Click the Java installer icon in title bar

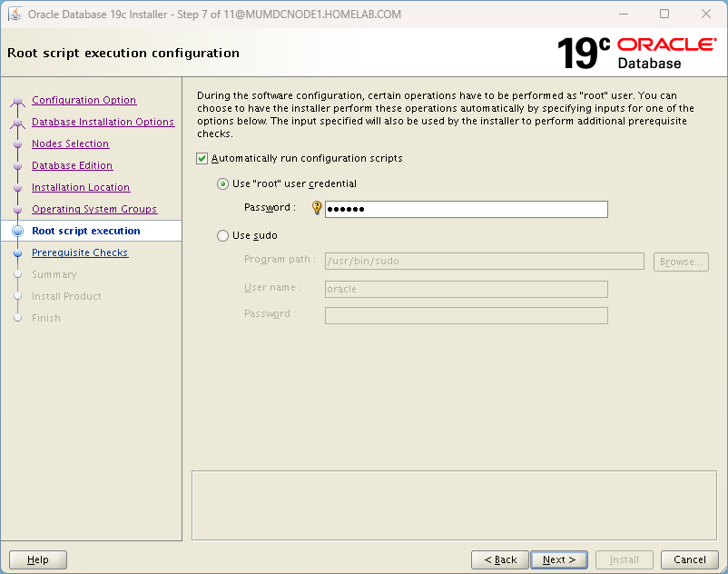click(15, 15)
